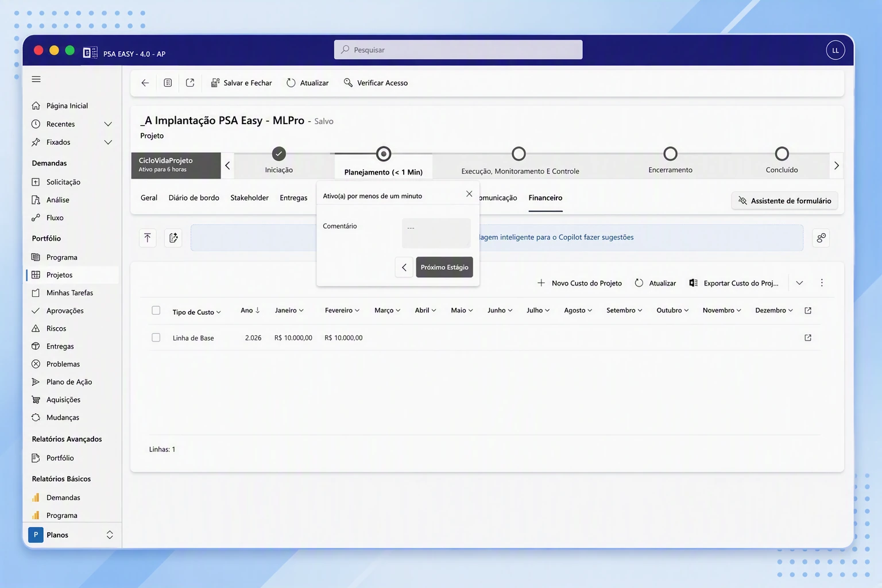Click Atualizar in top command bar
This screenshot has height=588, width=882.
pos(308,83)
